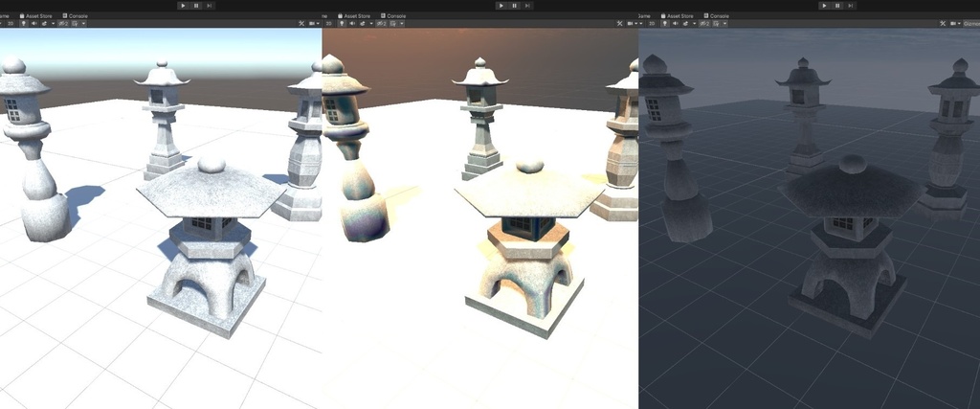Toggle 2D view in the orange-sky scene toolbar
The height and width of the screenshot is (409, 980).
tap(329, 23)
